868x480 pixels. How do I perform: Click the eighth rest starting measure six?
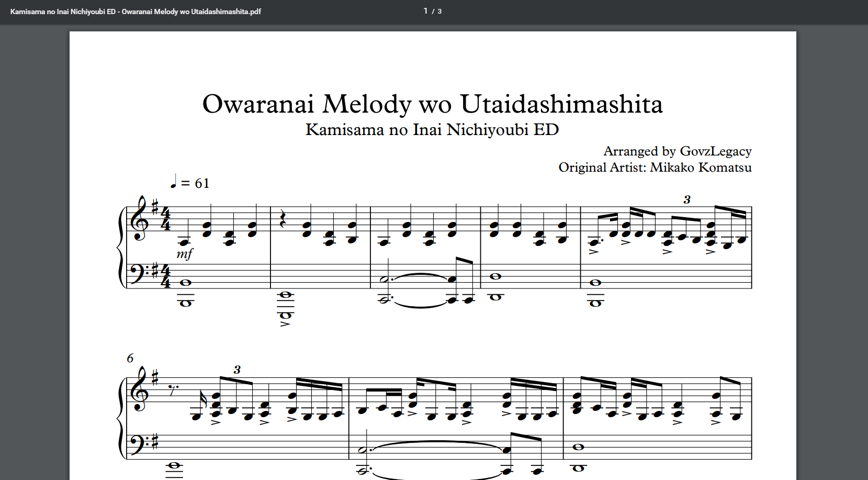172,389
